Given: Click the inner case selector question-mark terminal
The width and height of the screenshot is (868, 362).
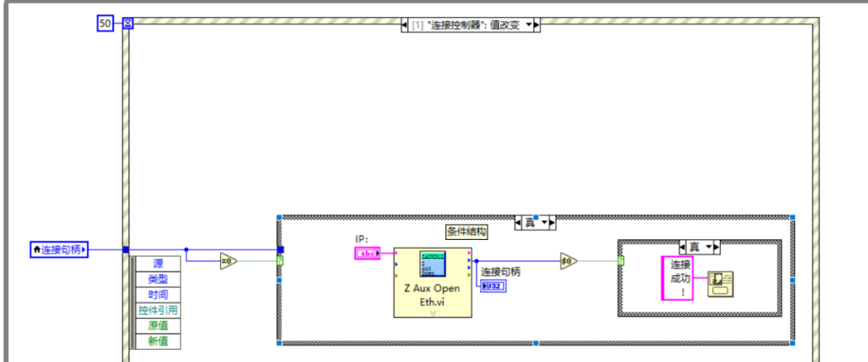Looking at the screenshot, I should [621, 261].
